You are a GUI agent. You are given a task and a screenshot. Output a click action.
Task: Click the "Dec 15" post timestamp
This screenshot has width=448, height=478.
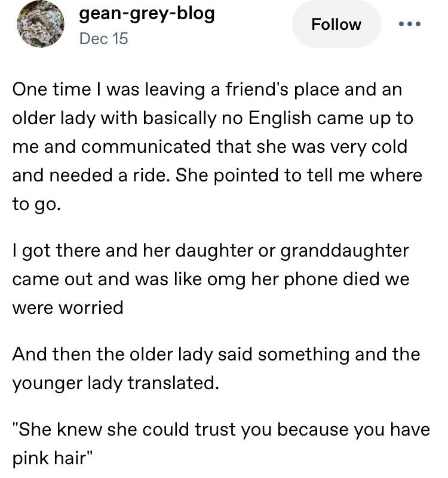point(103,39)
